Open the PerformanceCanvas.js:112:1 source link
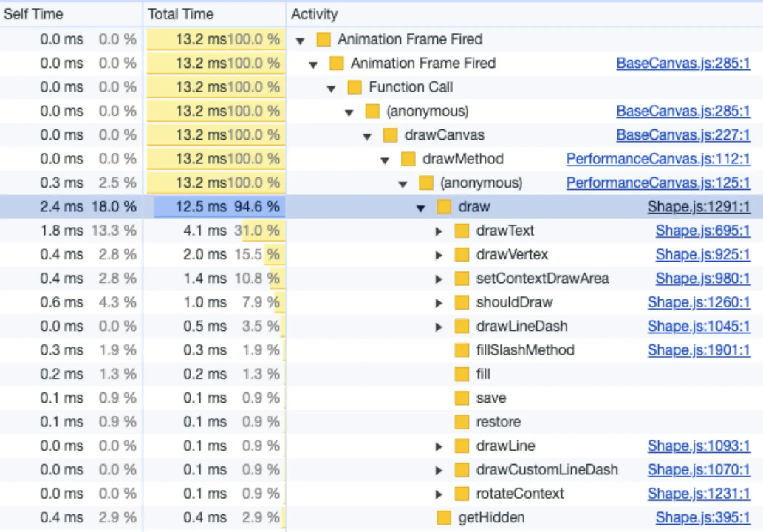 pos(658,159)
